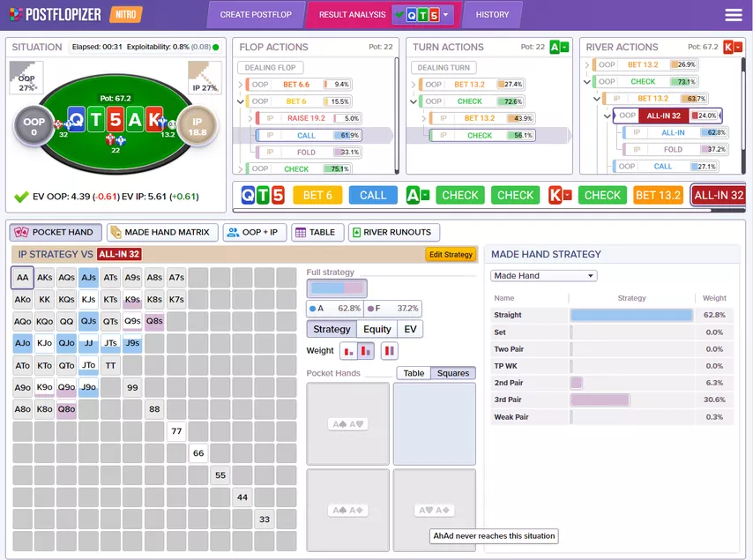Select the middle Weight display icon
The width and height of the screenshot is (753, 560).
coord(366,351)
